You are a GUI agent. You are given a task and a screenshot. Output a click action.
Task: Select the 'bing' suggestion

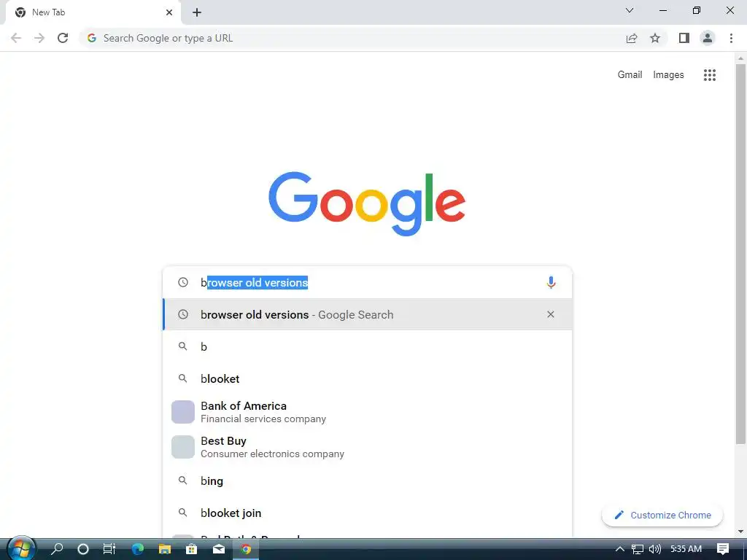click(368, 481)
